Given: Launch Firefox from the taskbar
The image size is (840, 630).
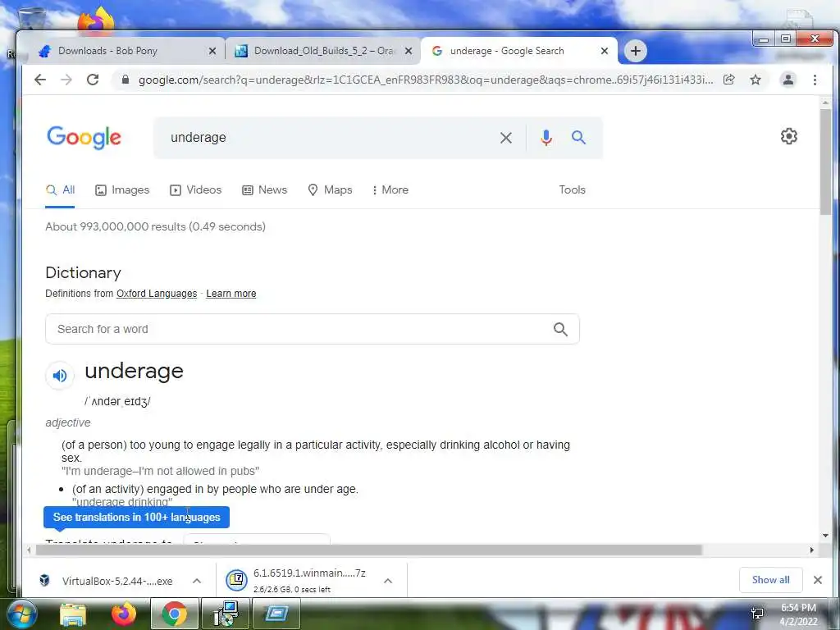Looking at the screenshot, I should tap(124, 614).
